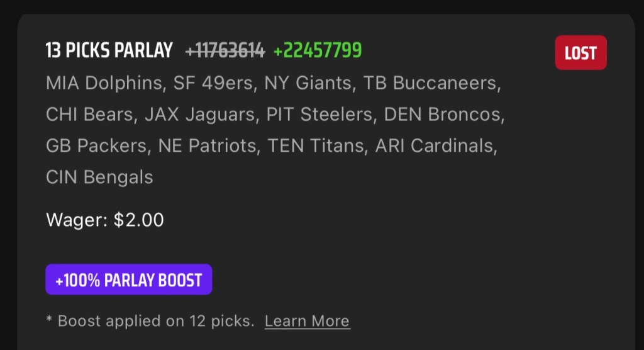The image size is (644, 350).
Task: Tap the ARI Cardinals pick
Action: [435, 146]
